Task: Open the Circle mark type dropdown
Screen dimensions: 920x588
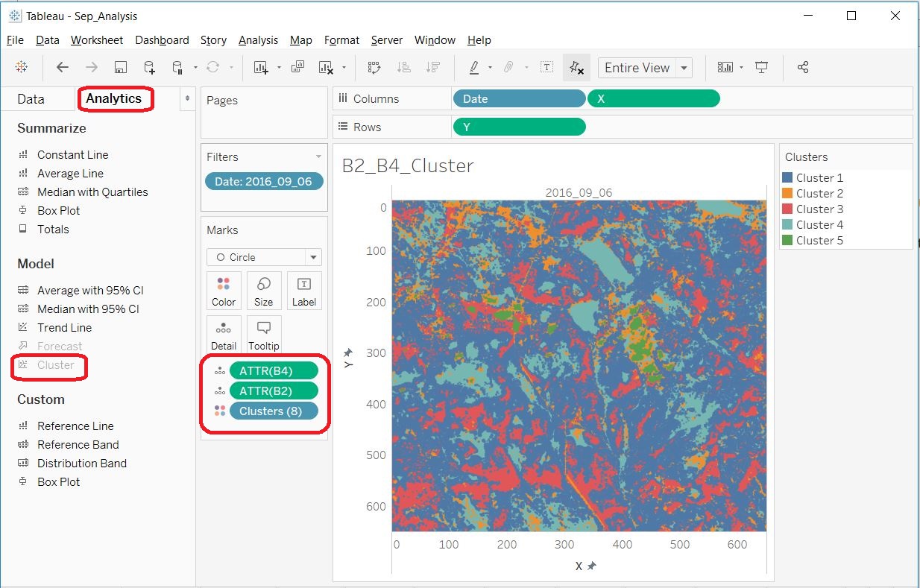Action: [x=312, y=257]
